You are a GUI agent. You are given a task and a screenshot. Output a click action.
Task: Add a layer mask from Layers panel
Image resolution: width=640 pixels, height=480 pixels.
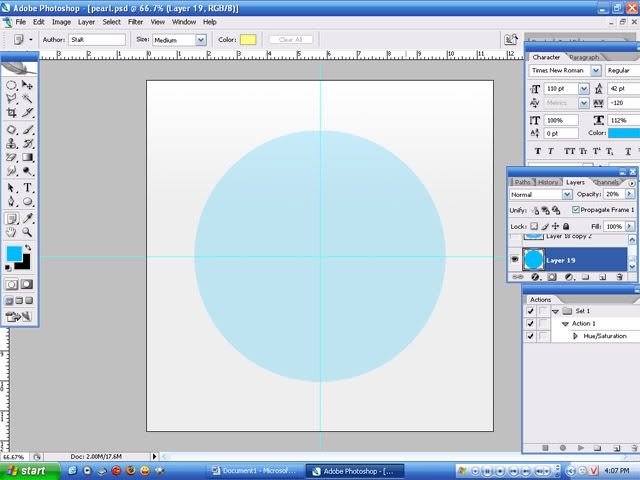(552, 277)
